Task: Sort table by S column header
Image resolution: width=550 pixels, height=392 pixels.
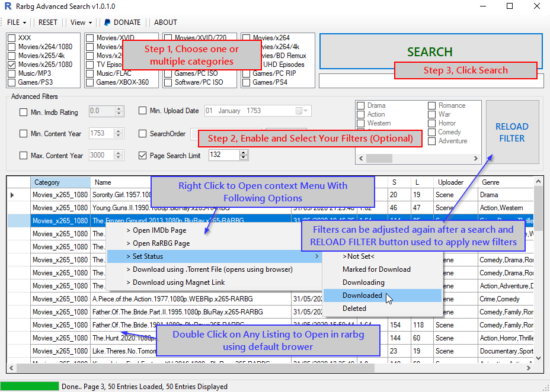Action: click(399, 182)
